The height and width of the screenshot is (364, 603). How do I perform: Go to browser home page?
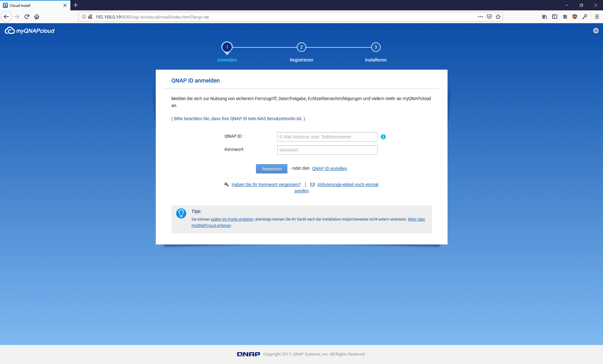37,17
